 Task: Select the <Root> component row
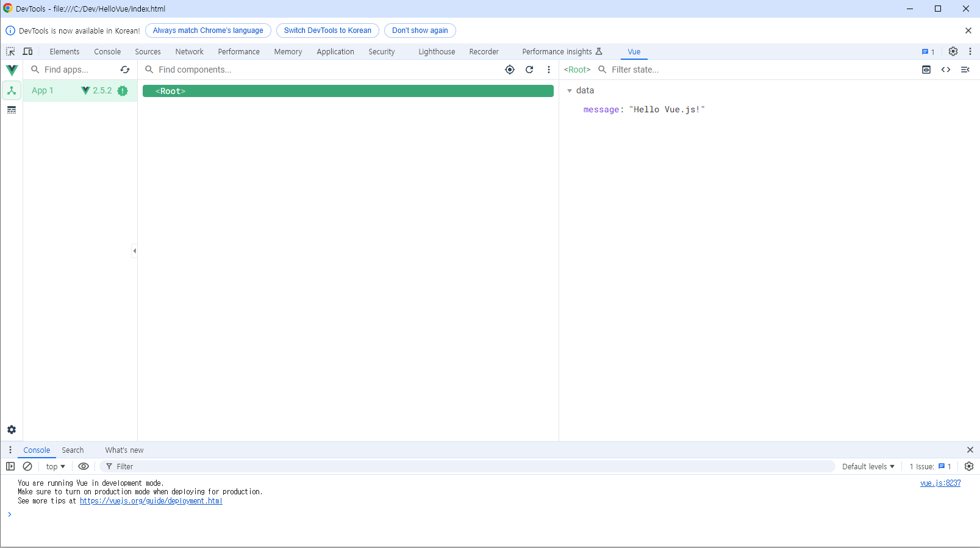click(348, 91)
